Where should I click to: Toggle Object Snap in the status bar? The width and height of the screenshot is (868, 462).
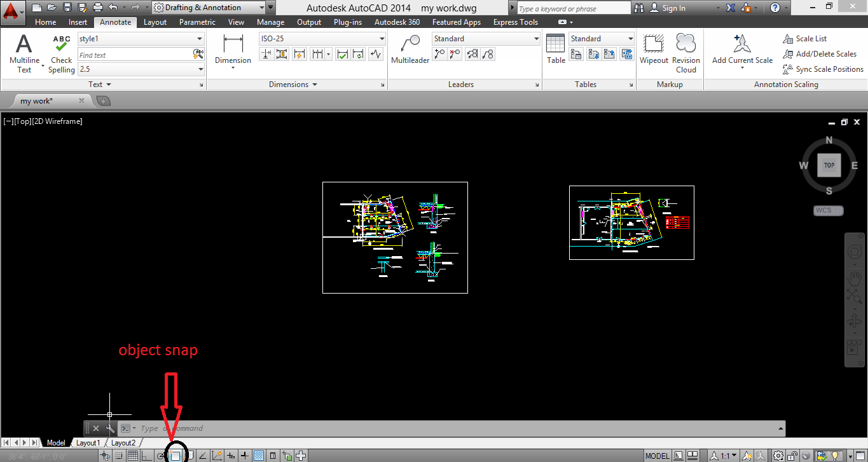(176, 455)
